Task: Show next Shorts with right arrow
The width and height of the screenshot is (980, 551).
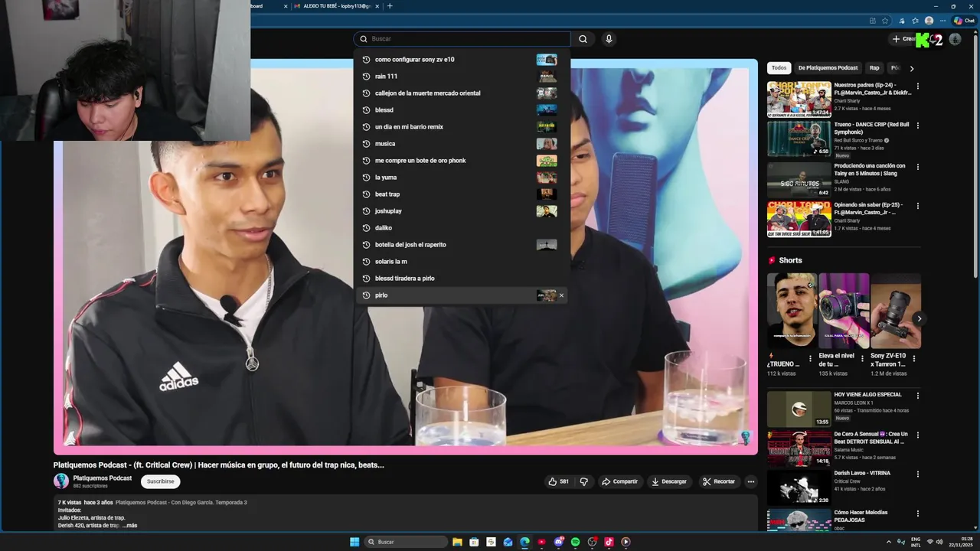Action: pos(920,319)
